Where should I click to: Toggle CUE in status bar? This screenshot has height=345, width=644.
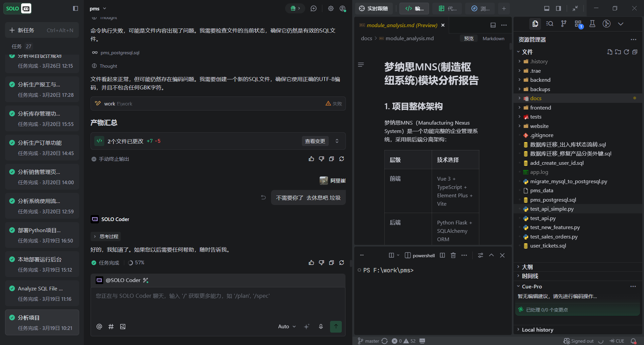point(617,341)
